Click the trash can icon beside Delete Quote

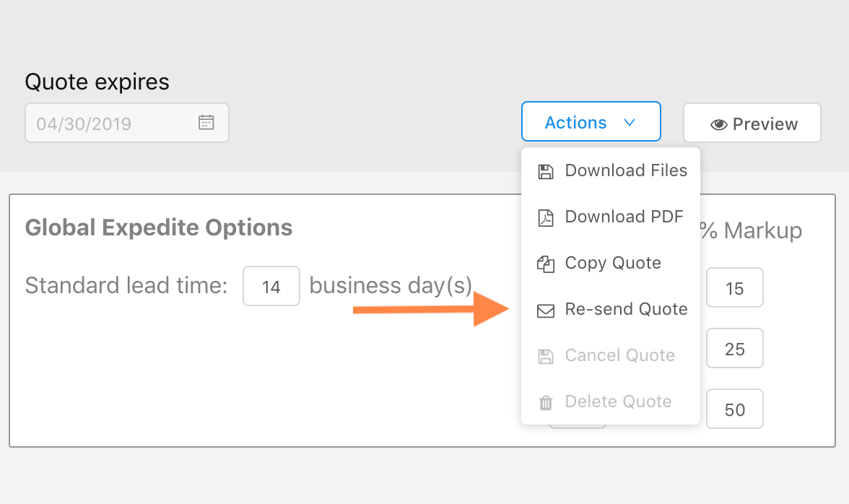coord(546,402)
